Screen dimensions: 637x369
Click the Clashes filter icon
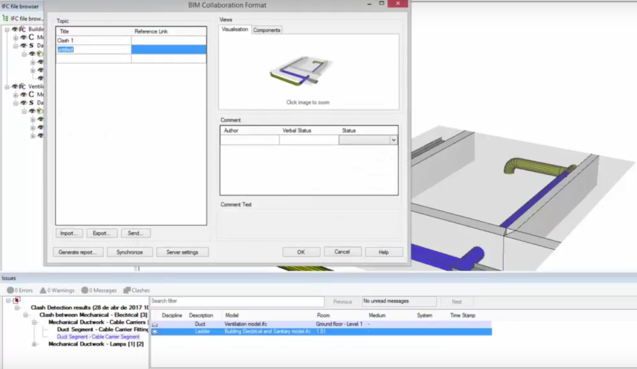click(127, 290)
